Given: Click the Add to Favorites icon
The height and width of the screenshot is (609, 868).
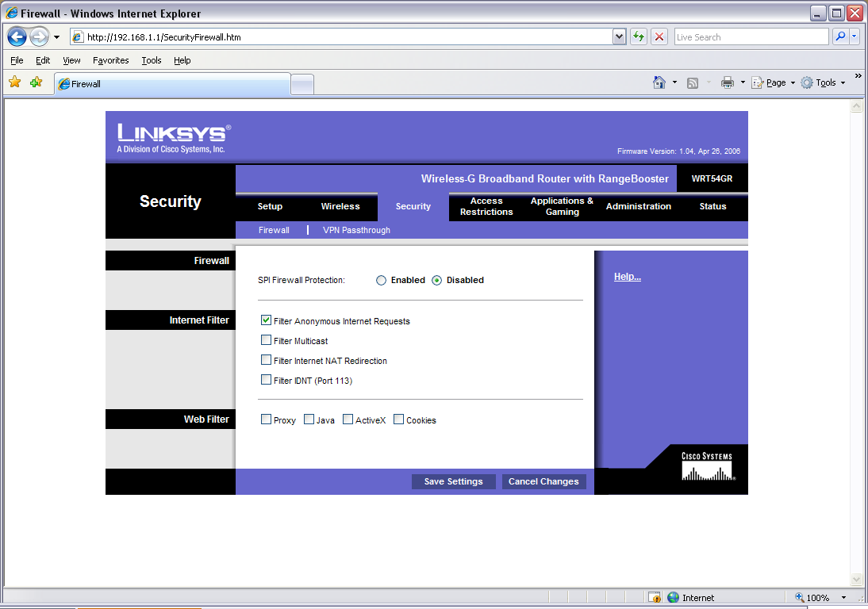Looking at the screenshot, I should point(36,82).
